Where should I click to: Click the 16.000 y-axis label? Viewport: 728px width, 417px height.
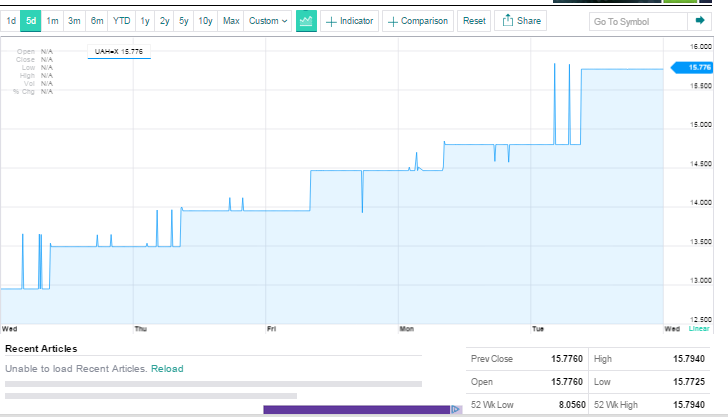pyautogui.click(x=701, y=46)
